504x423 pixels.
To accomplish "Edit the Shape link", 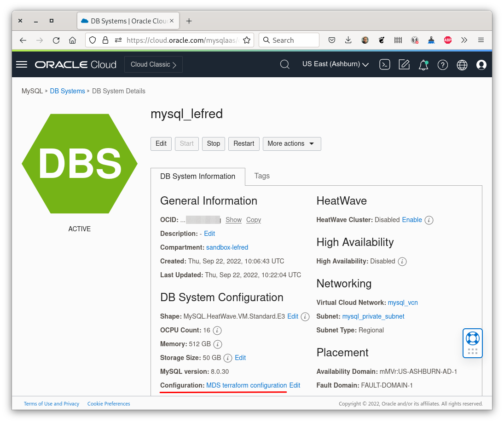I will tap(292, 316).
